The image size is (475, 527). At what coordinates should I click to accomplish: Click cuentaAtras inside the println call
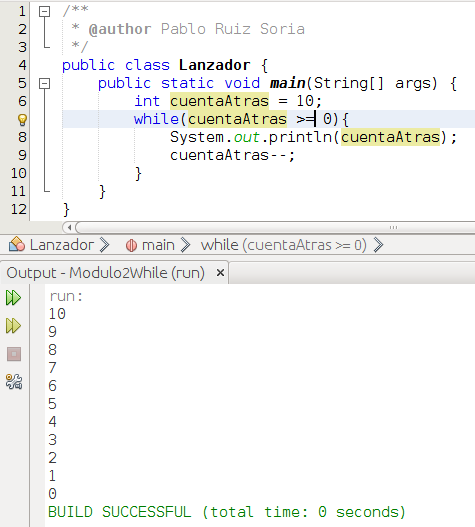pos(390,137)
